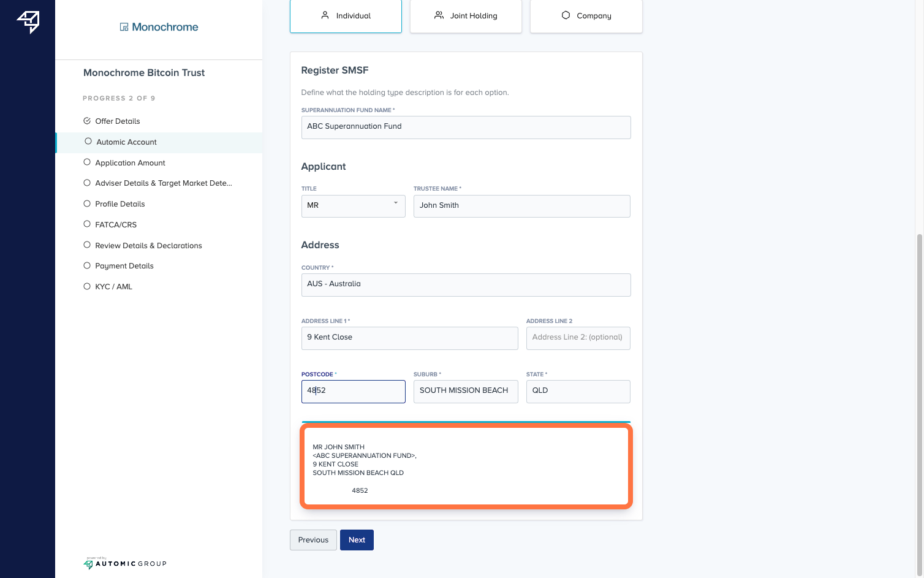Click the Automic logo icon in top-left
The image size is (924, 578).
point(28,21)
